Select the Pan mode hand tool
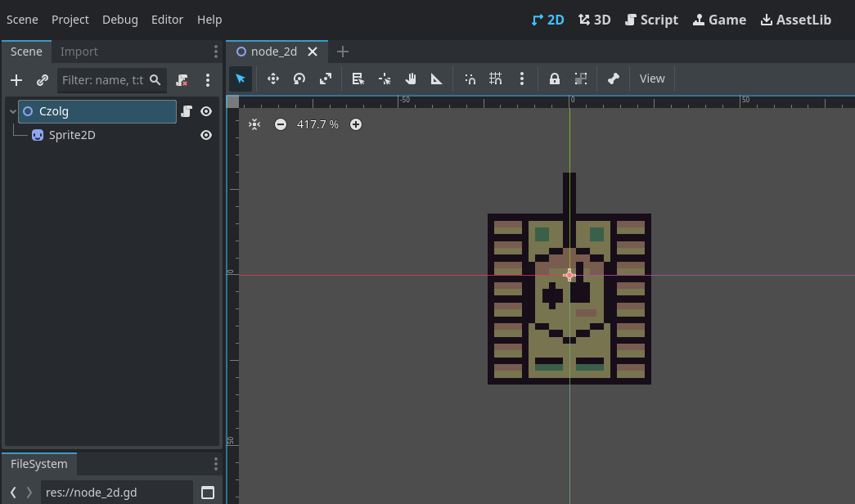855x504 pixels. point(411,79)
